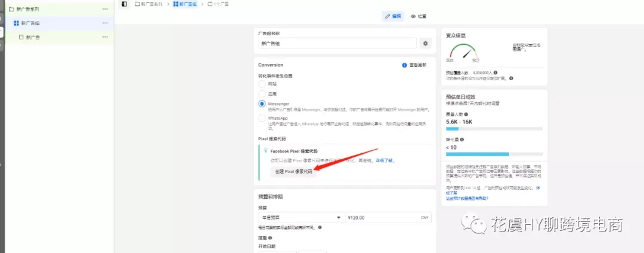Select WhatsApp as conversion location
Screen dimensions: 644x253
[x=262, y=118]
